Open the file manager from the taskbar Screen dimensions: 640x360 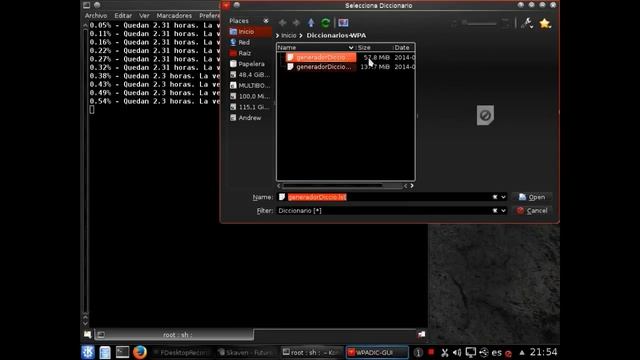pos(105,352)
